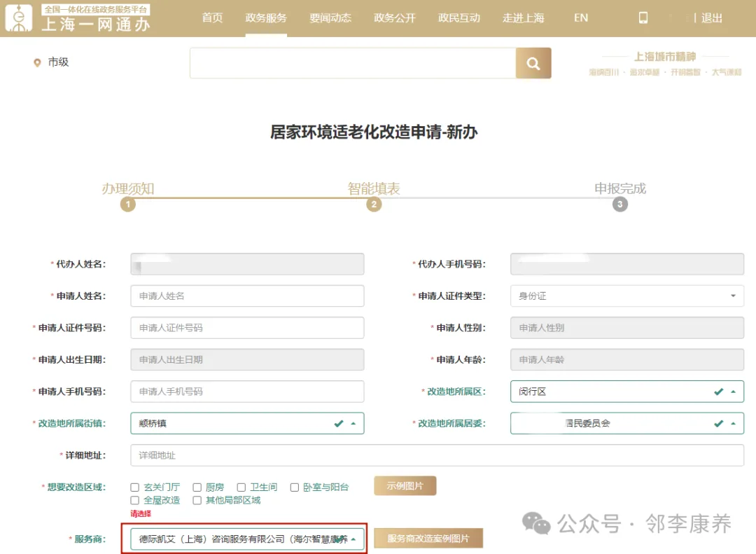Click the 办理须知 step label
Screen dimensions: 756x554
tap(128, 188)
